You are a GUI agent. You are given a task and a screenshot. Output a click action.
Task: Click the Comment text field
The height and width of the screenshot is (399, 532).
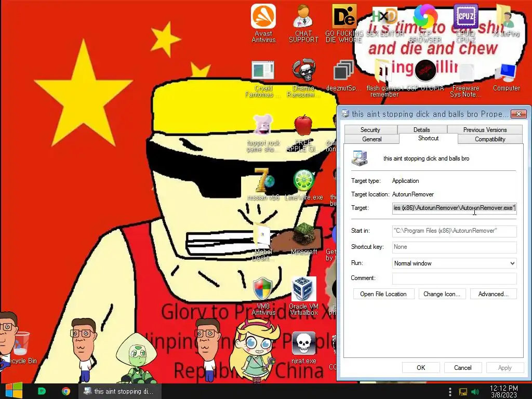pyautogui.click(x=454, y=278)
